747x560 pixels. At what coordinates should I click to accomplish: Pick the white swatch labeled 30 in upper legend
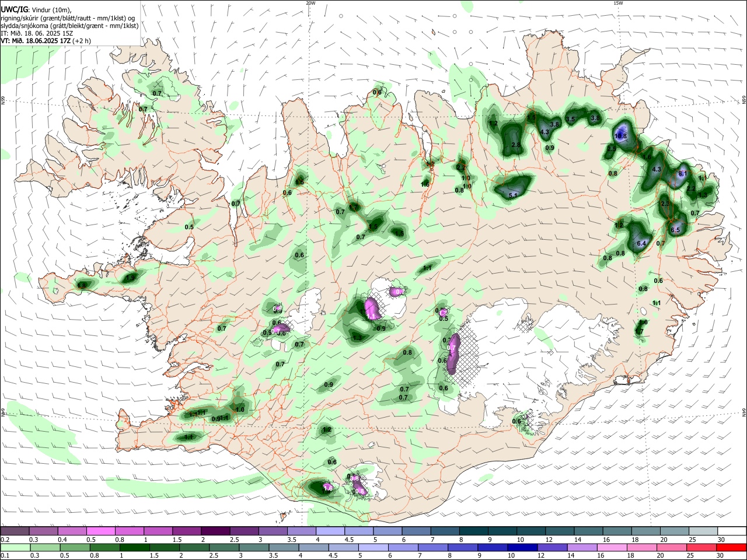[x=732, y=531]
